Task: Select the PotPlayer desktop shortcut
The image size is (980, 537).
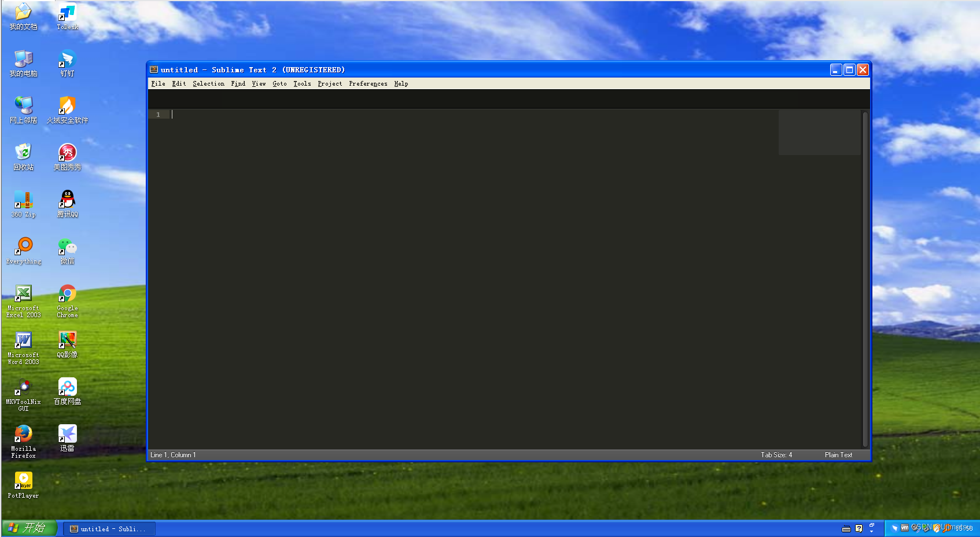Action: 23,485
